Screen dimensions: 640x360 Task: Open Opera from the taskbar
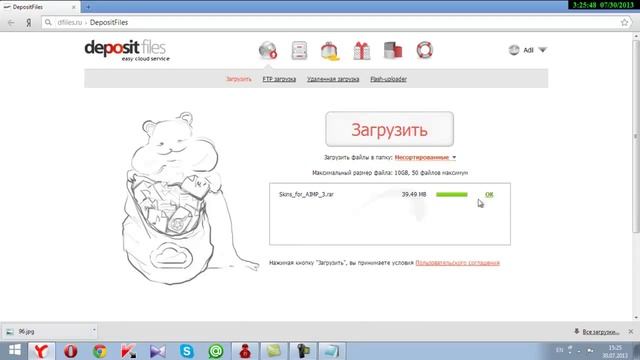coord(71,351)
